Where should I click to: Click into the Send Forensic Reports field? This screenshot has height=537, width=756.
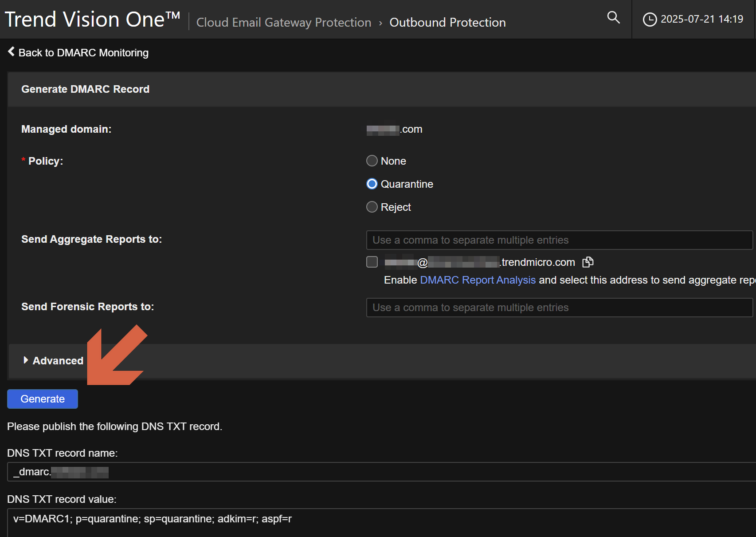559,308
